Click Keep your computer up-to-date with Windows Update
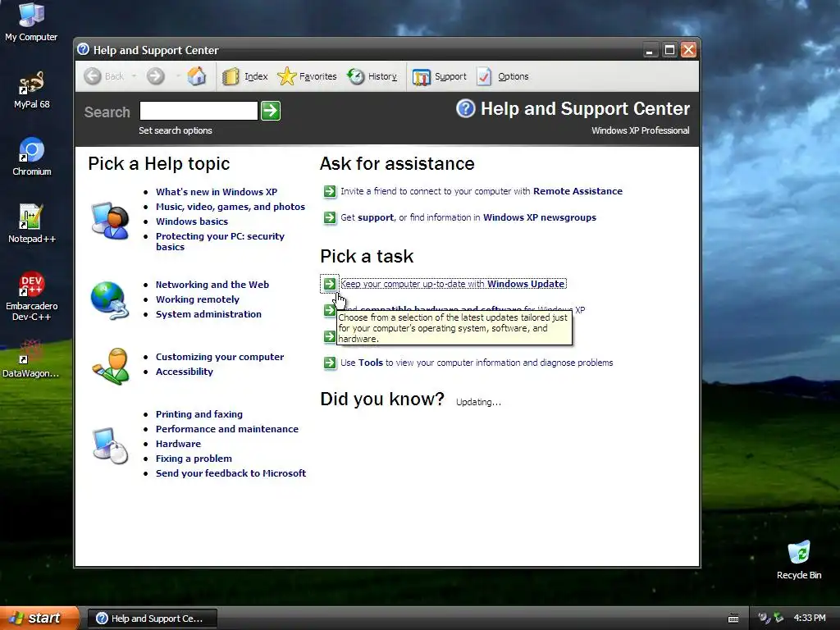840x630 pixels. pos(453,284)
